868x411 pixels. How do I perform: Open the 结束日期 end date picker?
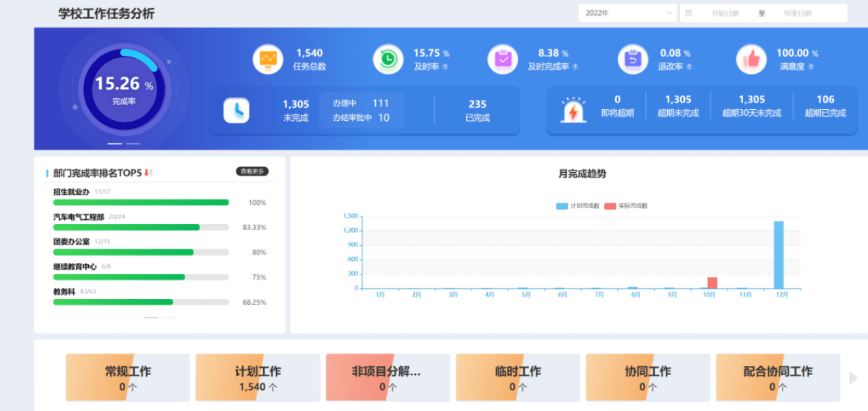click(x=798, y=13)
